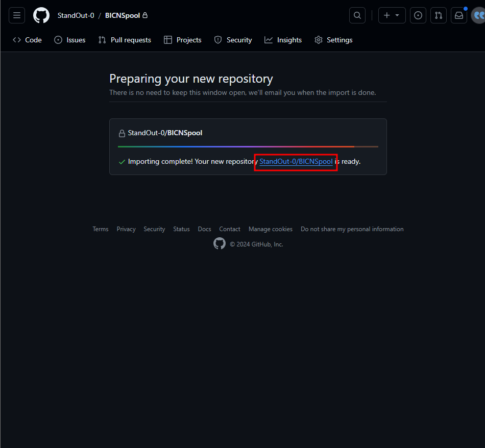Image resolution: width=485 pixels, height=448 pixels.
Task: Go to GitHub homepage via Octocat logo
Action: click(41, 15)
